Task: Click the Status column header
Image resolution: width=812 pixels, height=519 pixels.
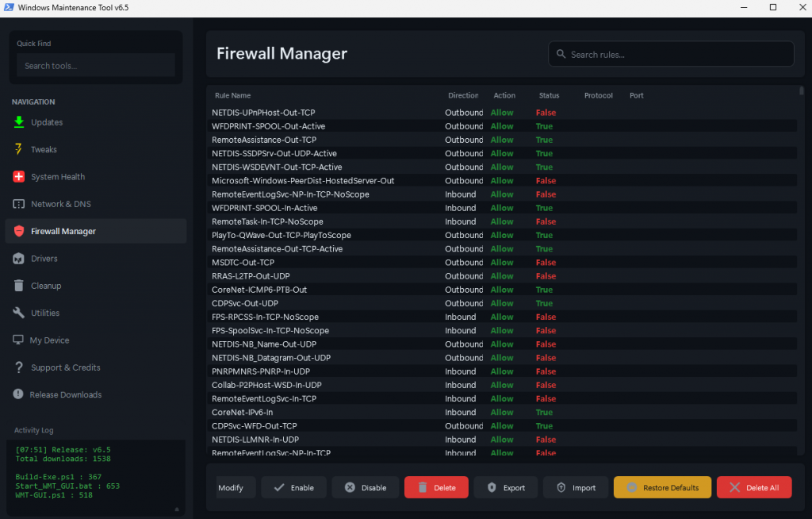Action: (549, 95)
